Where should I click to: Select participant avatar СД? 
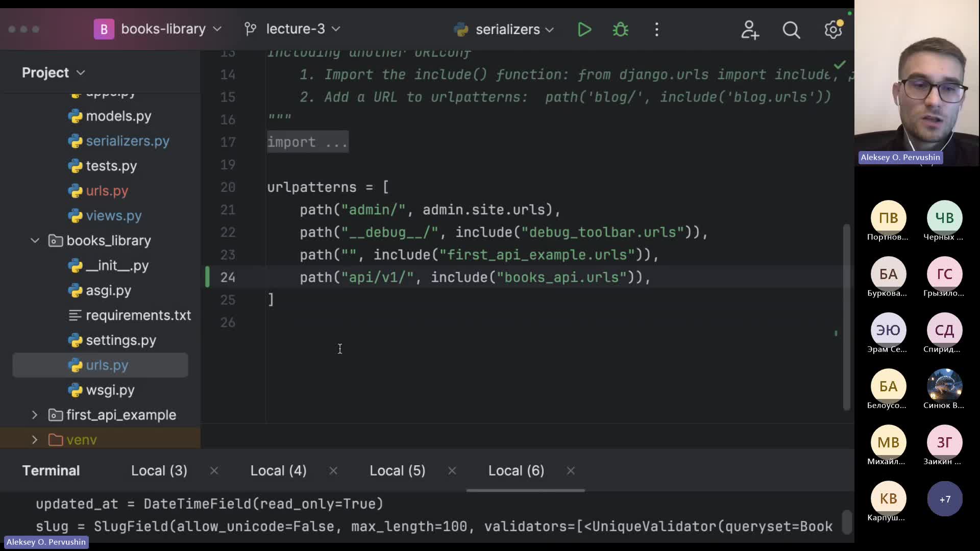pyautogui.click(x=944, y=330)
